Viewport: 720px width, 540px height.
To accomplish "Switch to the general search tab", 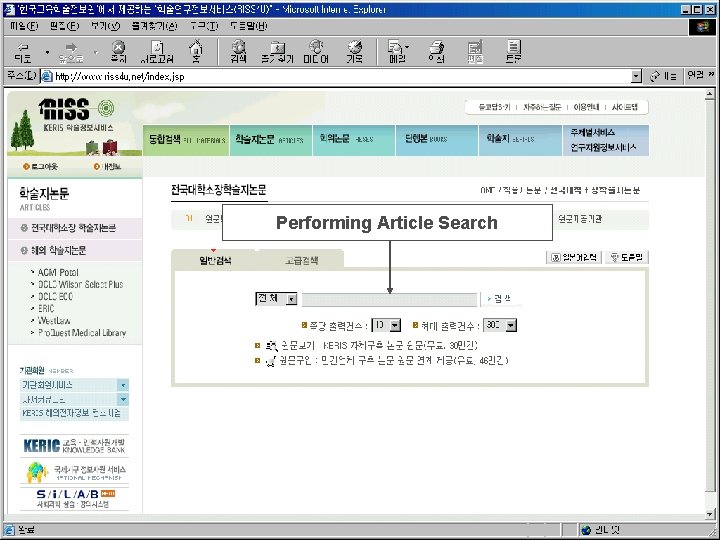I will point(215,260).
